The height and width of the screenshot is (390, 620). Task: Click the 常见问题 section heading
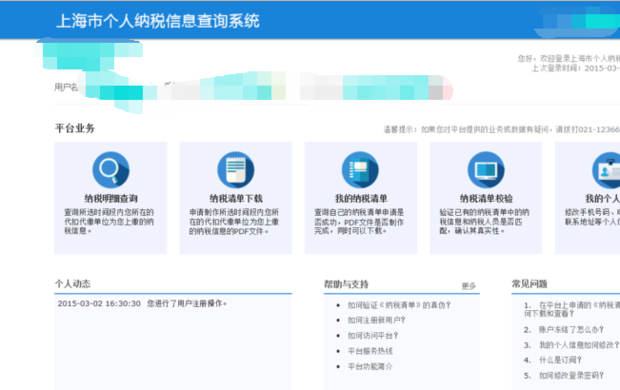coord(529,284)
